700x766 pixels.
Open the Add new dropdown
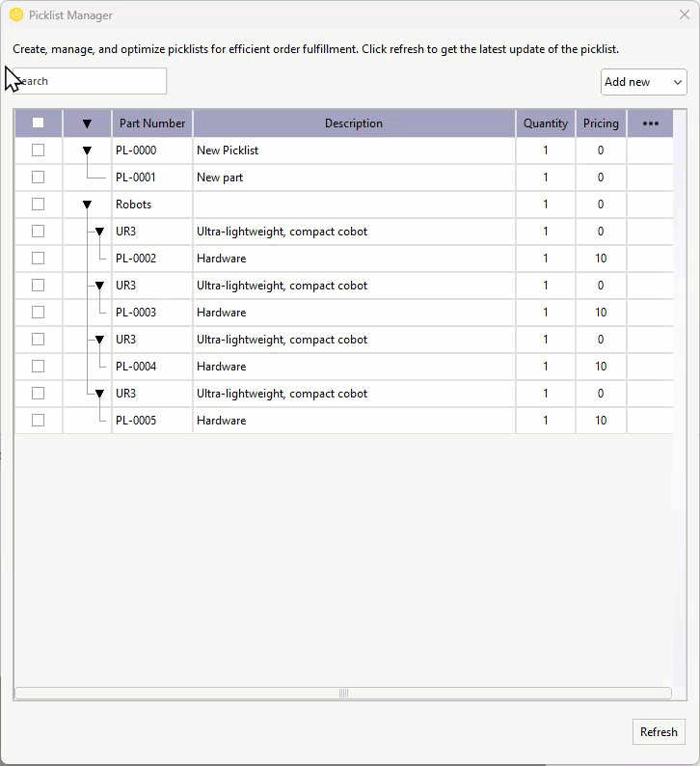click(643, 82)
